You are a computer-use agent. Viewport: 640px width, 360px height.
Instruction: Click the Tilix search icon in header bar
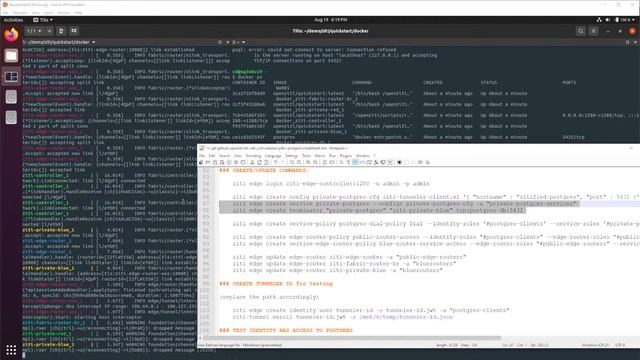580,31
